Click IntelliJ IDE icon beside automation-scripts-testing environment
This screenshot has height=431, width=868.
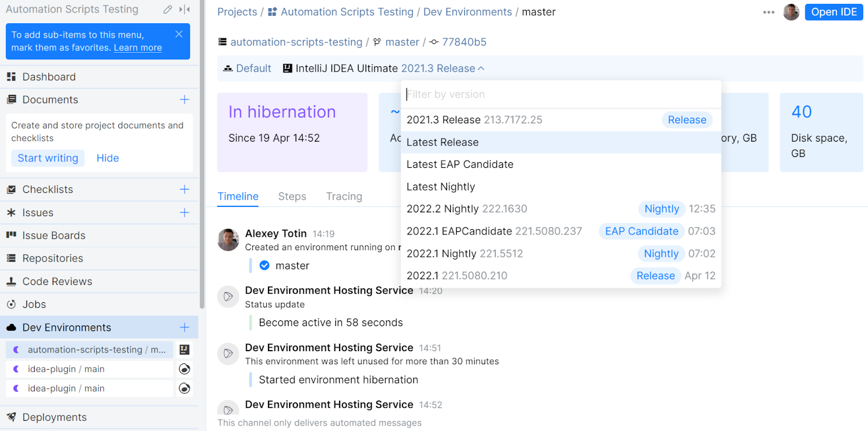pos(184,350)
